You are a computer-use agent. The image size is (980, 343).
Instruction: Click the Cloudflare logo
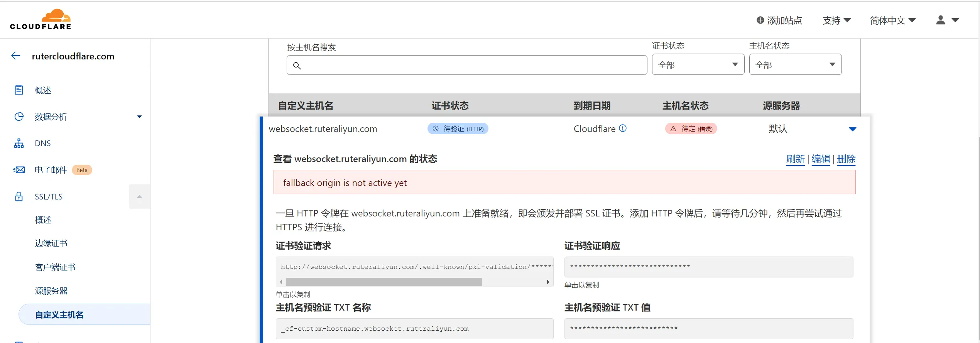[41, 19]
